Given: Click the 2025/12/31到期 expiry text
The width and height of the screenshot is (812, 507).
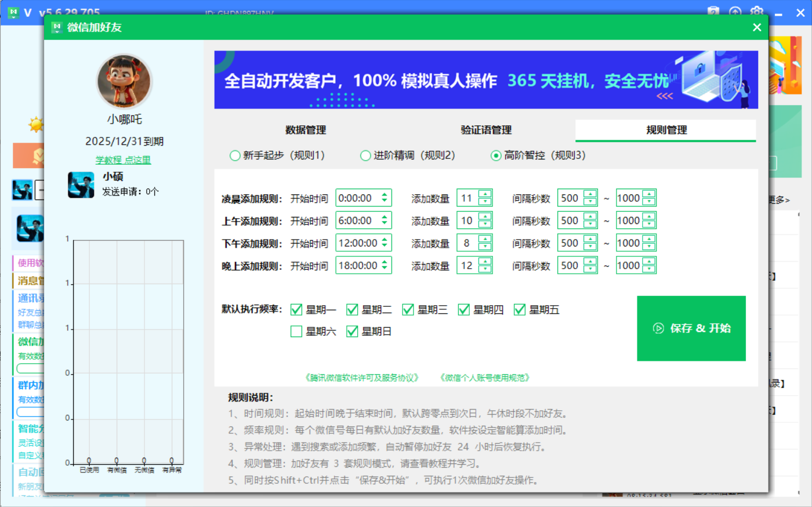Looking at the screenshot, I should (124, 141).
